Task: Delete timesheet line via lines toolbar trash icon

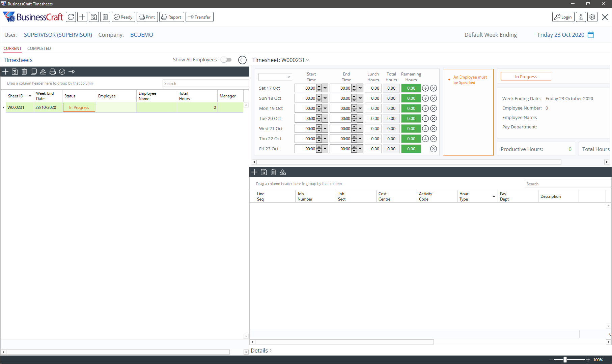Action: [x=273, y=172]
